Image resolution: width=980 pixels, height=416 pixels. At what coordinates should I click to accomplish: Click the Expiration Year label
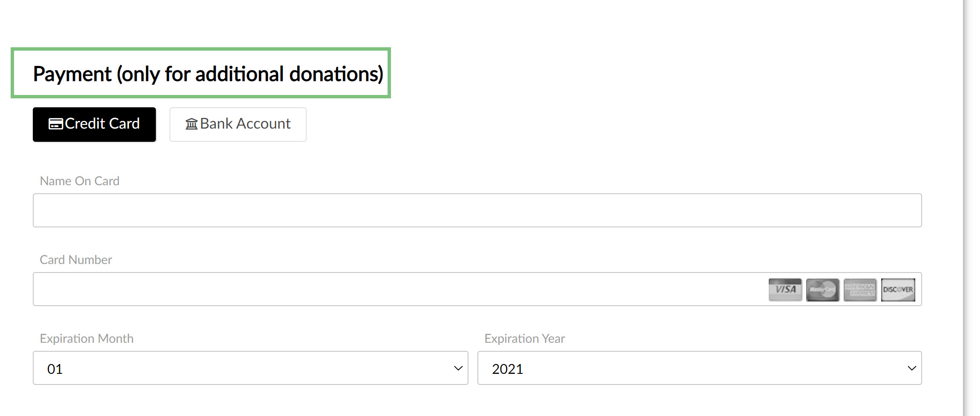tap(525, 339)
